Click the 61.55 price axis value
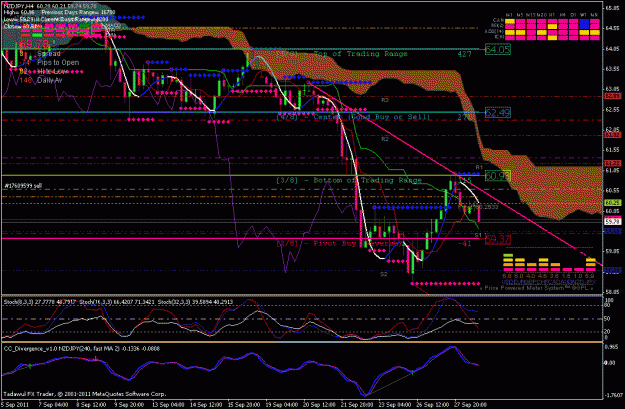Image resolution: width=625 pixels, height=409 pixels. tap(612, 150)
